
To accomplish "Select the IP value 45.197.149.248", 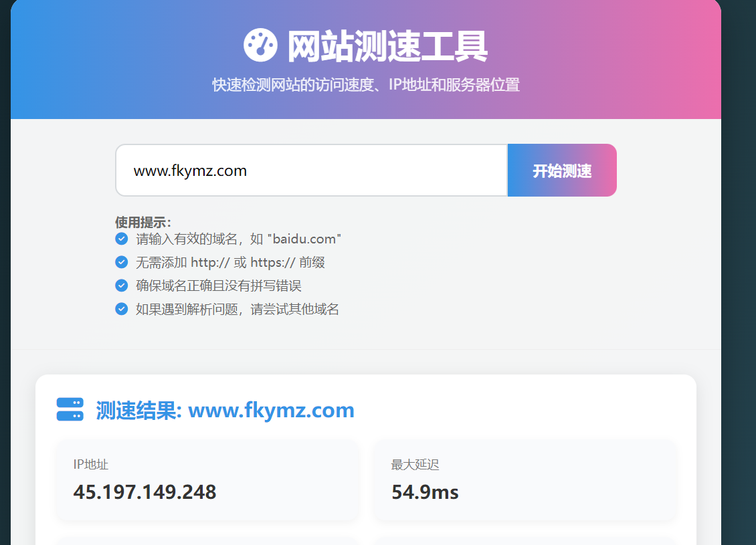I will [145, 492].
